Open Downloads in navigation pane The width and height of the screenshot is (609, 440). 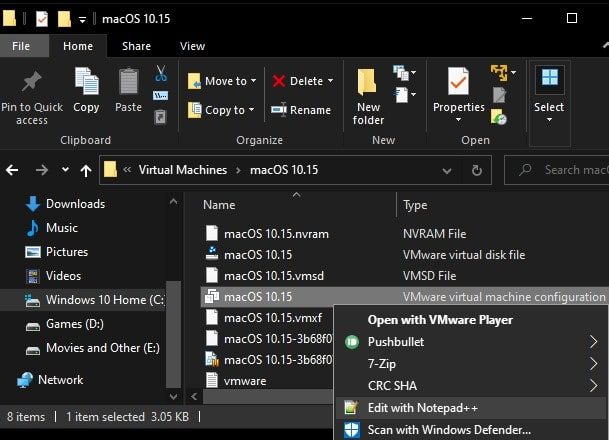(65, 204)
